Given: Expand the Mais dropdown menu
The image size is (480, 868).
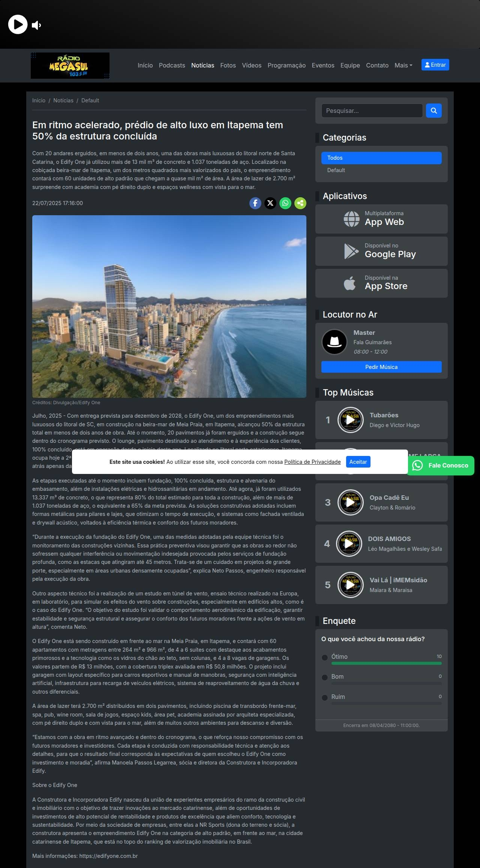Looking at the screenshot, I should 403,65.
